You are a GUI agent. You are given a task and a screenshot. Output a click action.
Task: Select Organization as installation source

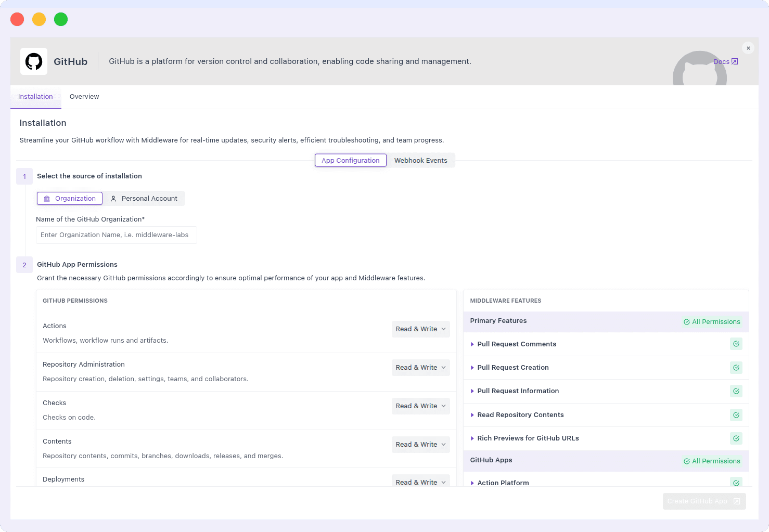[69, 198]
